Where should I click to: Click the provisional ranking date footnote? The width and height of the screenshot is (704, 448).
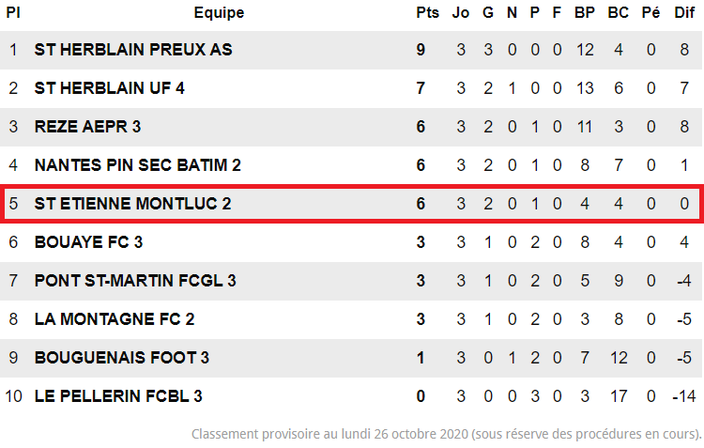[446, 434]
